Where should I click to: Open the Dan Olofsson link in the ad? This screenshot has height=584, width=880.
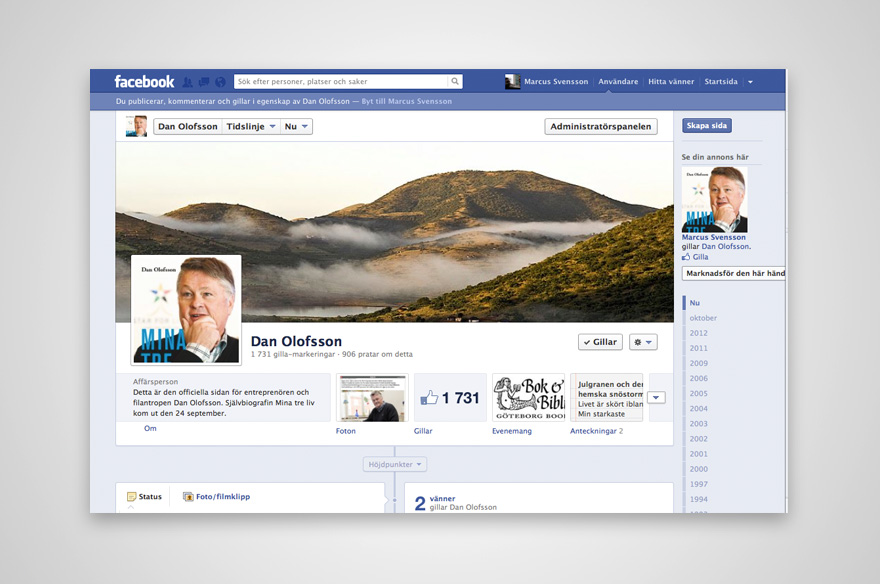(725, 246)
